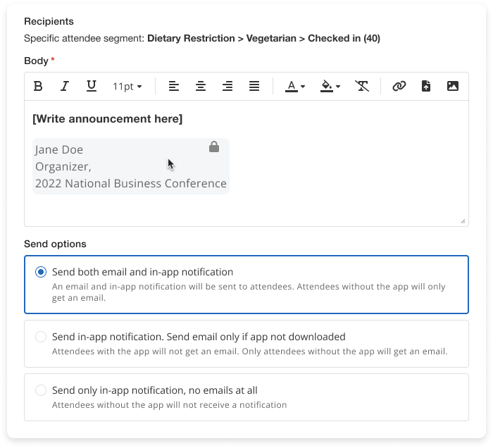The width and height of the screenshot is (493, 448).
Task: Click the editor resize handle in the corner
Action: [x=463, y=221]
